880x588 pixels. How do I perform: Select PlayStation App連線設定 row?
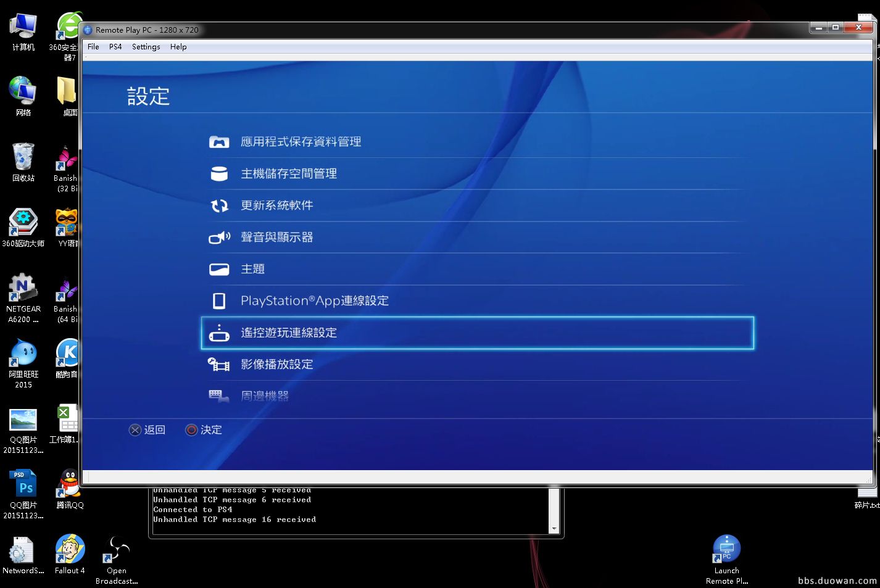(477, 301)
